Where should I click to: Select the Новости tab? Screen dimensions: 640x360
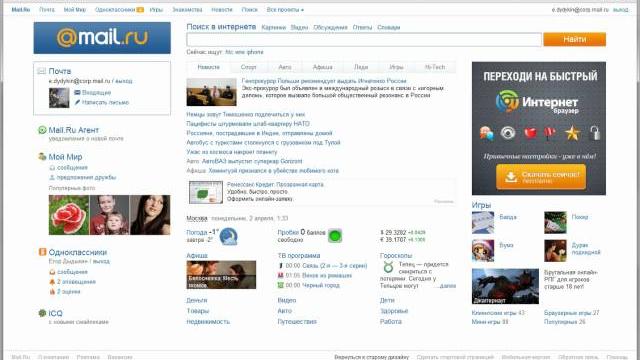208,67
